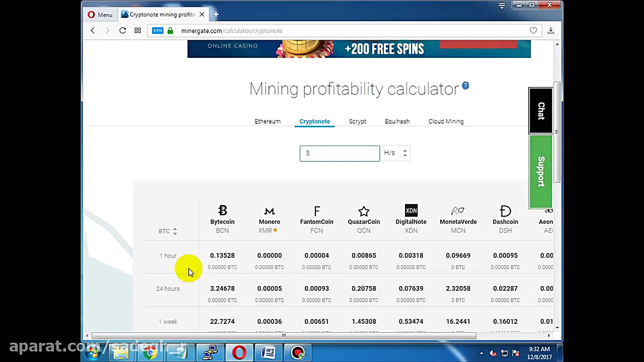The height and width of the screenshot is (362, 644).
Task: Click the Dashcoin logo icon
Action: [505, 211]
